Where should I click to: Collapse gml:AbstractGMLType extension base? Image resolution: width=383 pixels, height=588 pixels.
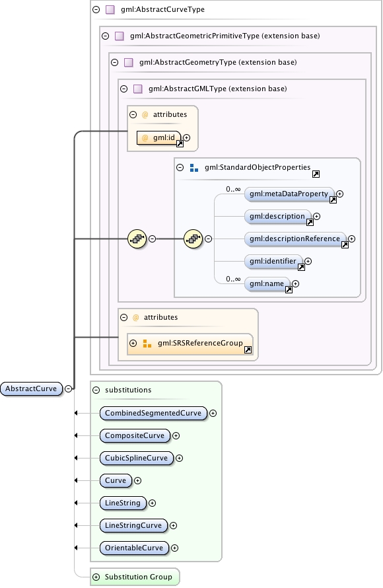(123, 89)
